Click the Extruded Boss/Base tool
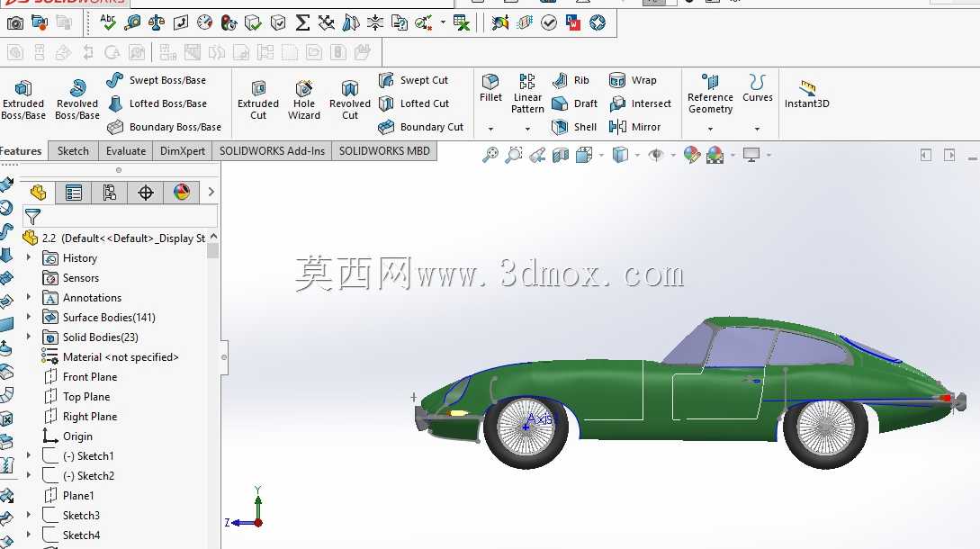 point(23,99)
